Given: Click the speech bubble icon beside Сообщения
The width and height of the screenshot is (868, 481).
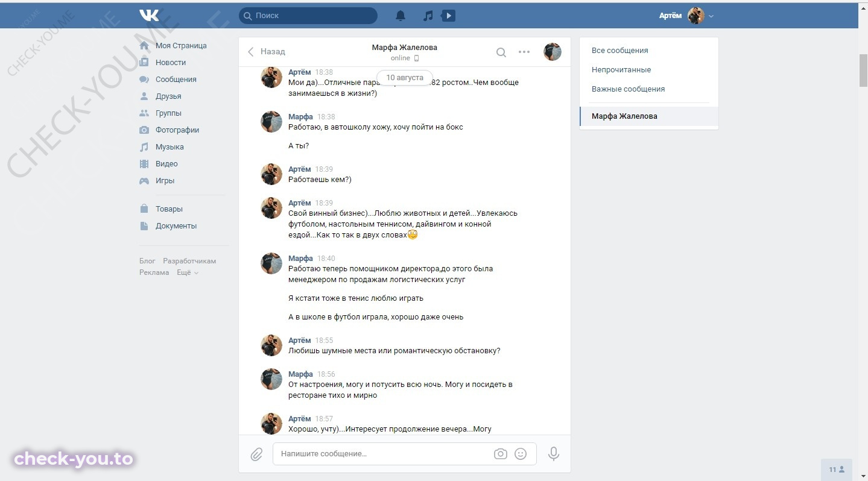Looking at the screenshot, I should [x=144, y=80].
